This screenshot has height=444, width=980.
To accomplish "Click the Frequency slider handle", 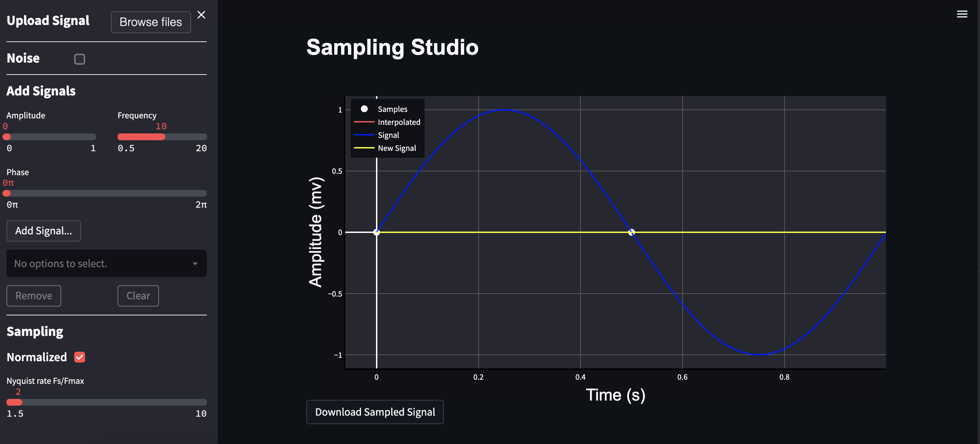I will click(162, 137).
